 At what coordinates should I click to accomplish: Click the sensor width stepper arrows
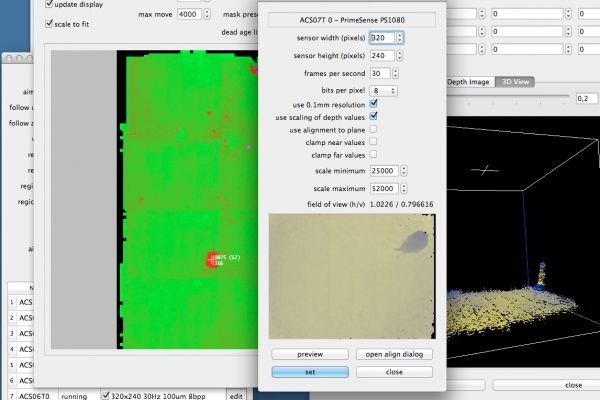400,38
